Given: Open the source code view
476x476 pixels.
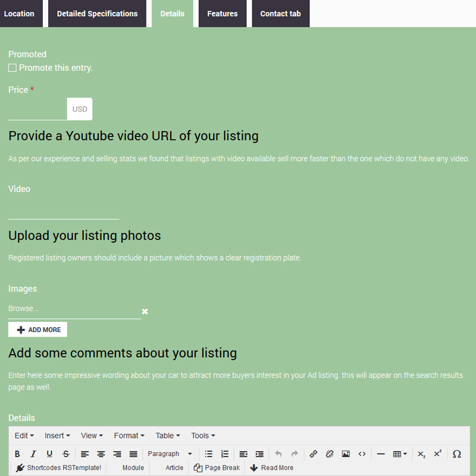Looking at the screenshot, I should point(362,454).
